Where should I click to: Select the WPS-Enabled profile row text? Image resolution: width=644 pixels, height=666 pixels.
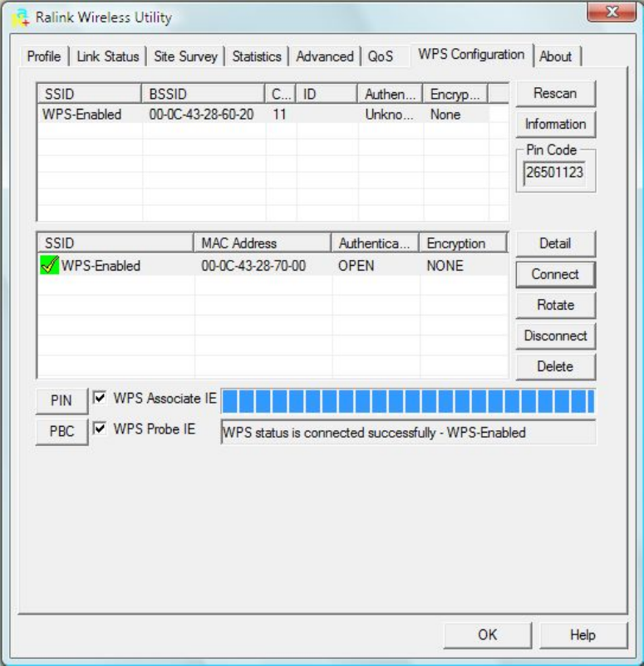(101, 266)
